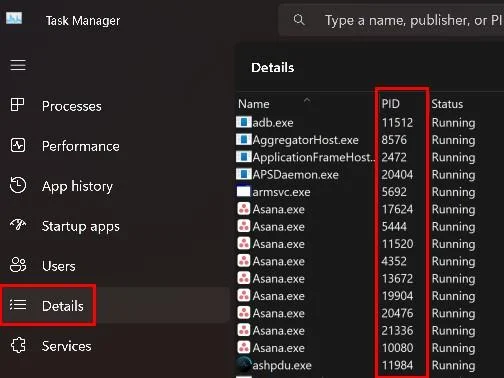Viewport: 504px width, 378px height.
Task: Click PID value 8576
Action: coord(394,140)
